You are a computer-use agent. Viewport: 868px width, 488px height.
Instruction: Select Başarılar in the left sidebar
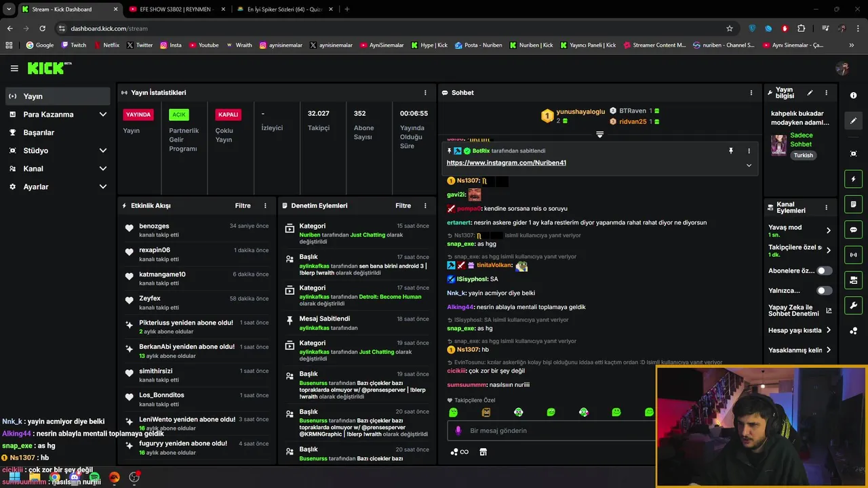[x=58, y=133]
